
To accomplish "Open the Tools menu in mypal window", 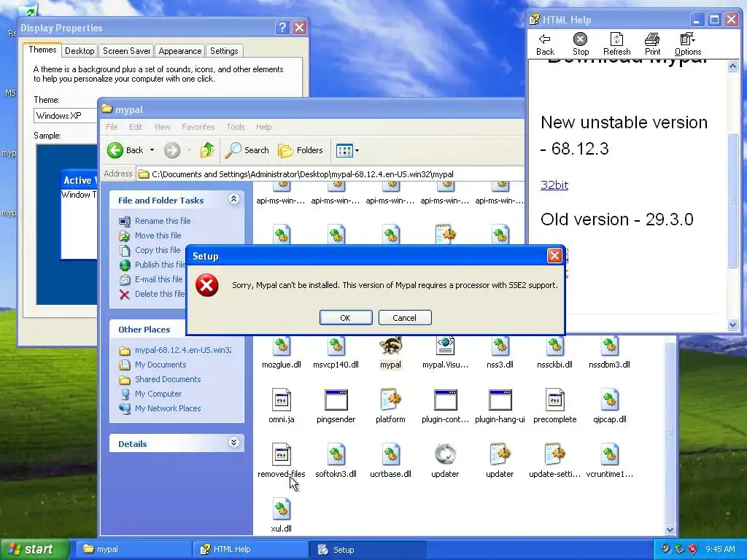I will (236, 127).
